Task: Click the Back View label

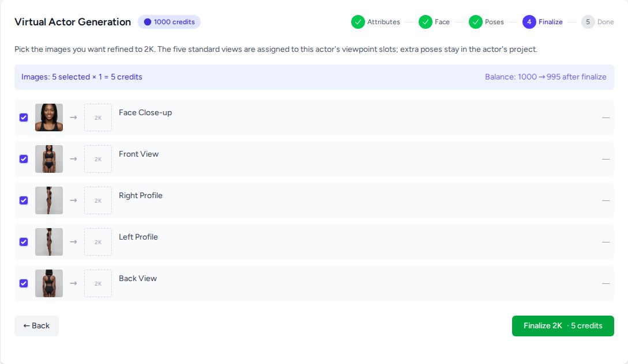Action: click(x=138, y=278)
